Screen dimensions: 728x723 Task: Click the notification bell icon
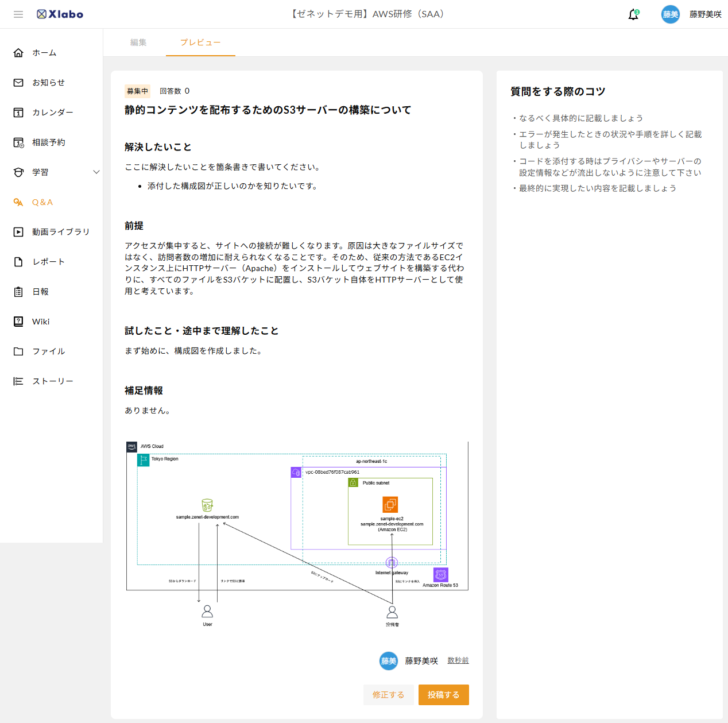(633, 14)
